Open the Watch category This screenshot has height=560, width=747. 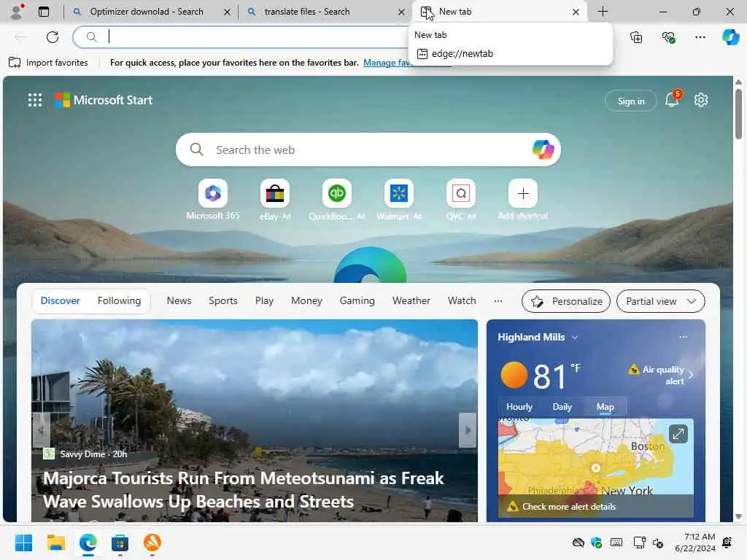(462, 301)
